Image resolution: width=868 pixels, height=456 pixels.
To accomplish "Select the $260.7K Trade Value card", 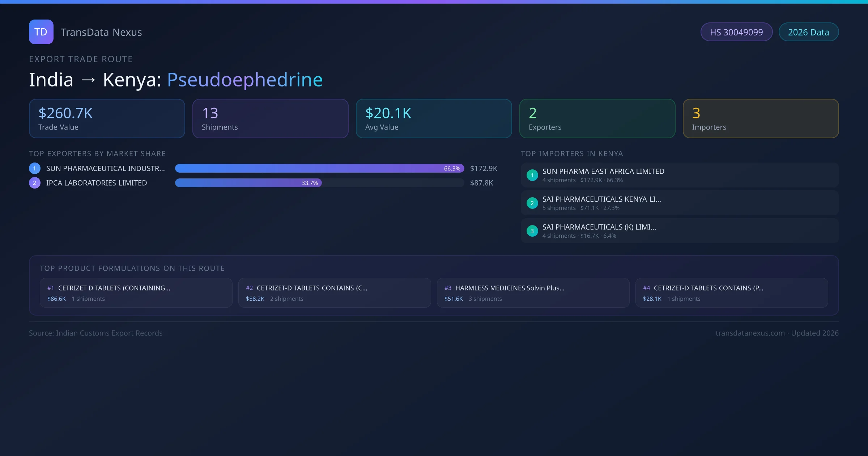I will click(x=107, y=119).
